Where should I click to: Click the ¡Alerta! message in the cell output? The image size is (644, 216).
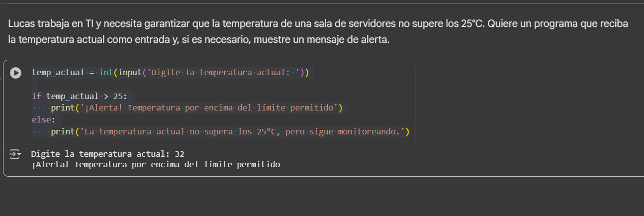(155, 165)
